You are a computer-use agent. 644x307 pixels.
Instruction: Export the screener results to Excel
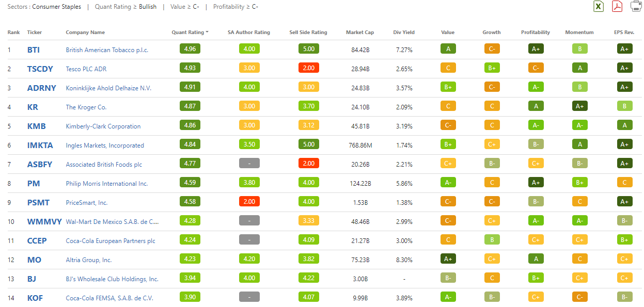[x=598, y=6]
